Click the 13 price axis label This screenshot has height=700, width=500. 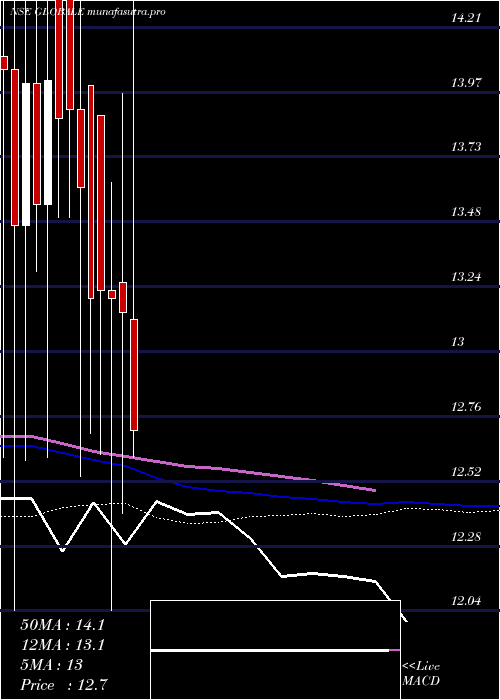pos(458,342)
